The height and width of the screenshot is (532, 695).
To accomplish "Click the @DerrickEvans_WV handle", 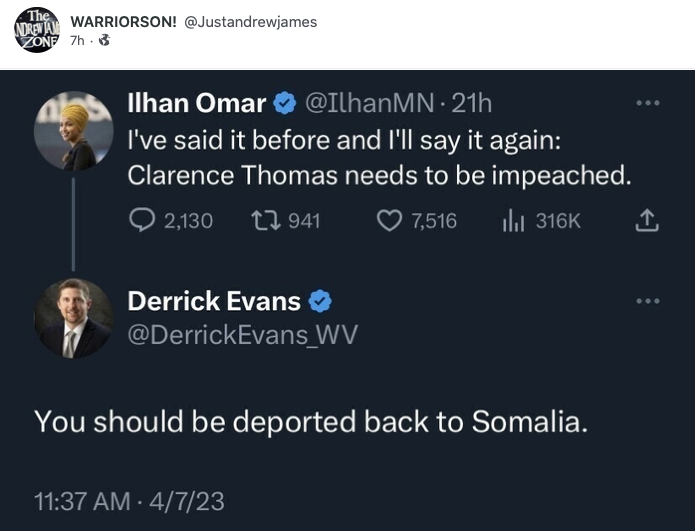I will (x=242, y=336).
